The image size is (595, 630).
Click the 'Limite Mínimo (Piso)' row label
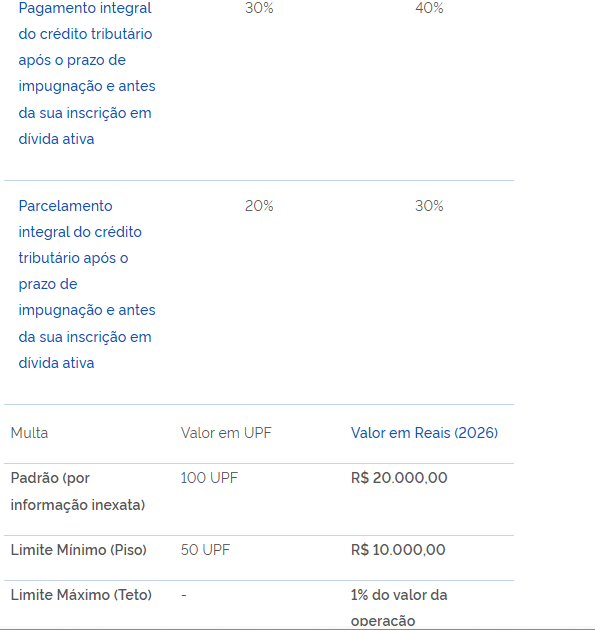coord(79,550)
